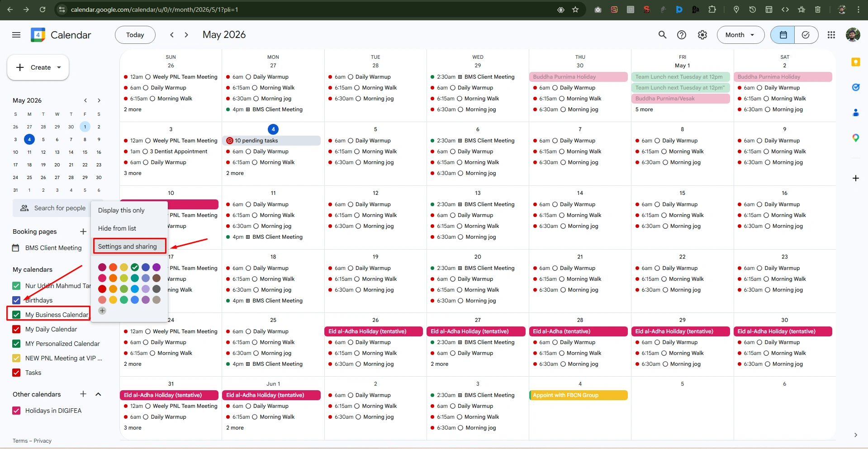Open the browser extensions puzzle icon
Image resolution: width=868 pixels, height=449 pixels.
[712, 9]
